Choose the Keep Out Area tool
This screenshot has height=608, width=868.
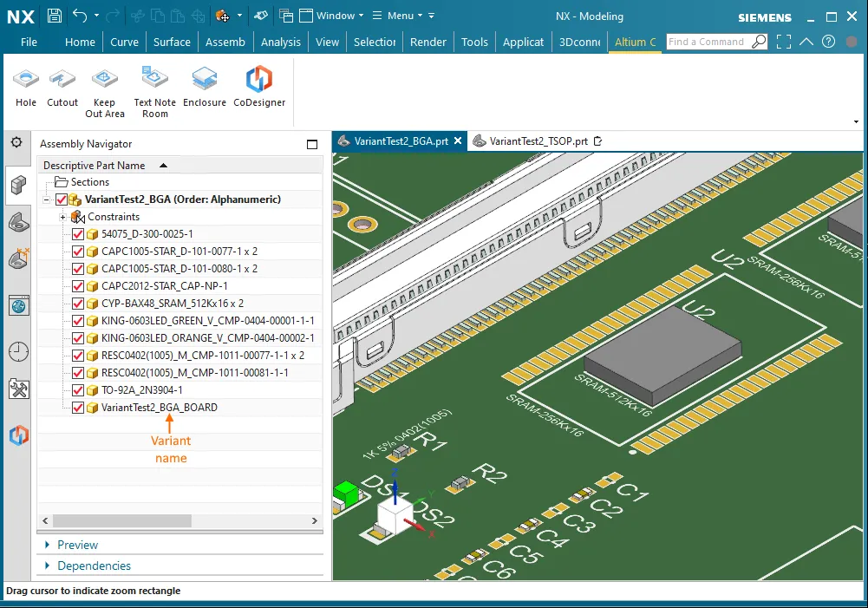(x=105, y=93)
